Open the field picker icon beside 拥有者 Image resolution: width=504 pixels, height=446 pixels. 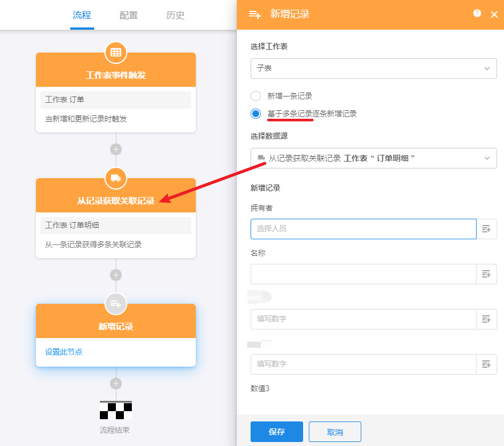pos(486,229)
